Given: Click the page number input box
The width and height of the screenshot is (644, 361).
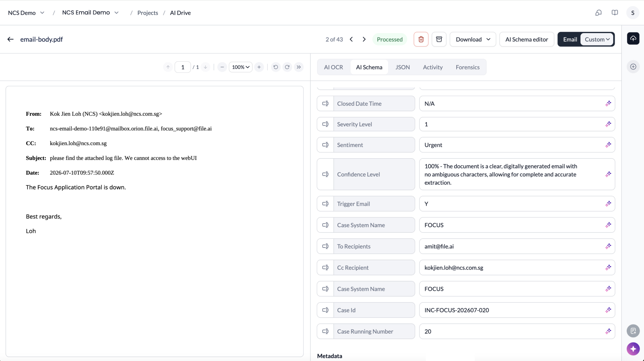Looking at the screenshot, I should click(183, 67).
